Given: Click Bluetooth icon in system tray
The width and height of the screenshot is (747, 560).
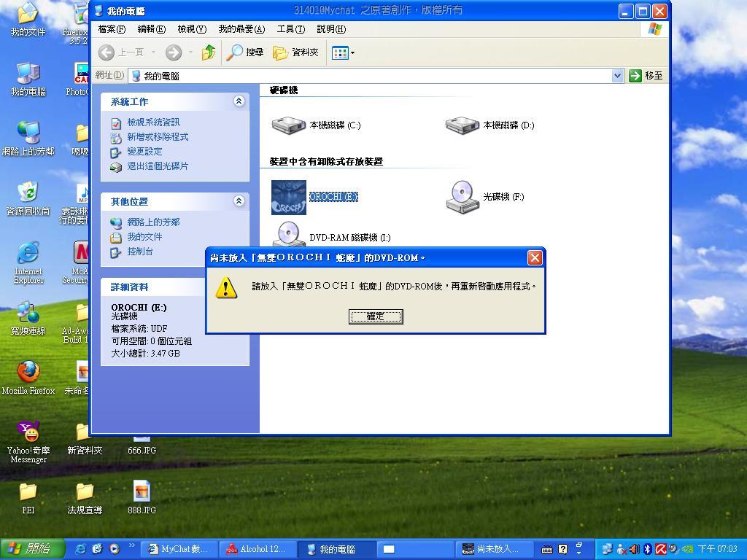Looking at the screenshot, I should coord(648,549).
